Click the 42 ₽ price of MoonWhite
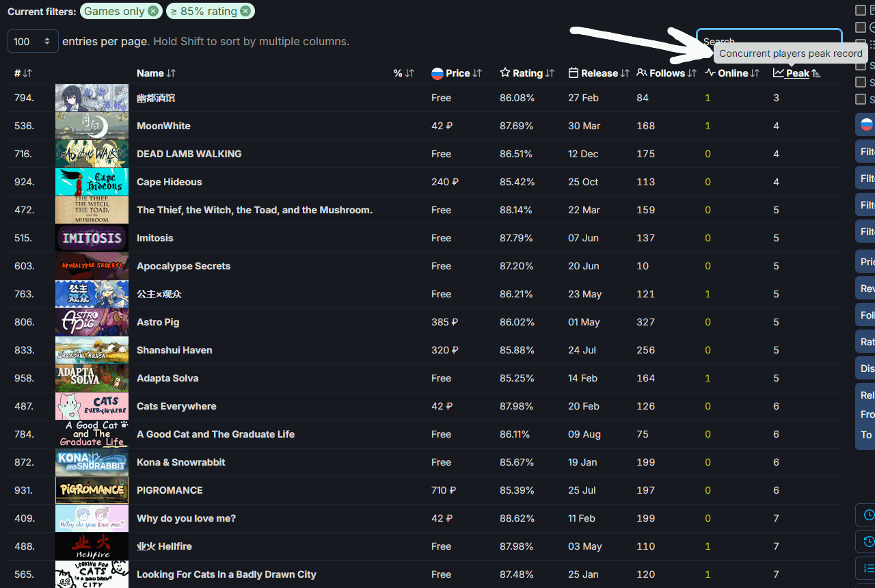 coord(442,126)
